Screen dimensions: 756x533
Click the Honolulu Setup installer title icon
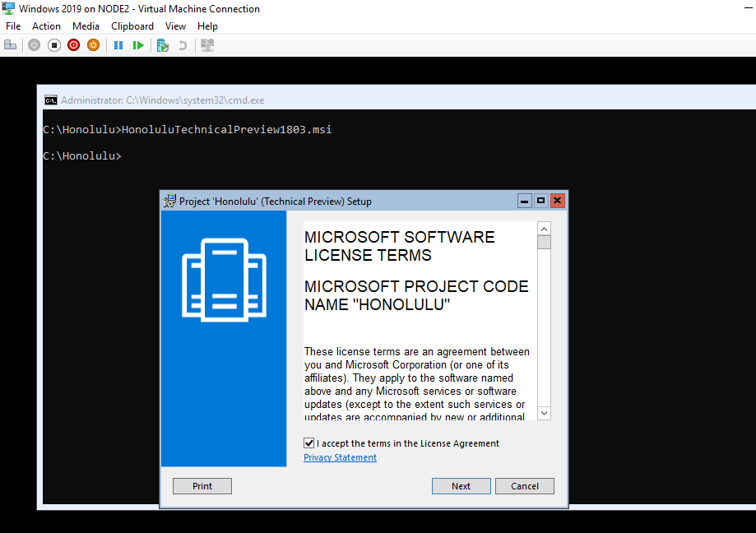pyautogui.click(x=169, y=201)
